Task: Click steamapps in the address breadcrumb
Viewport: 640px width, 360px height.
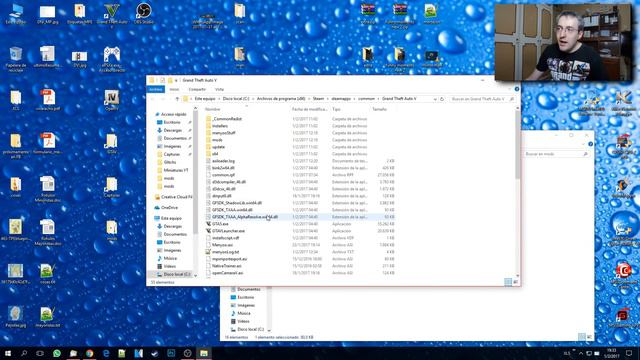Action: (341, 99)
